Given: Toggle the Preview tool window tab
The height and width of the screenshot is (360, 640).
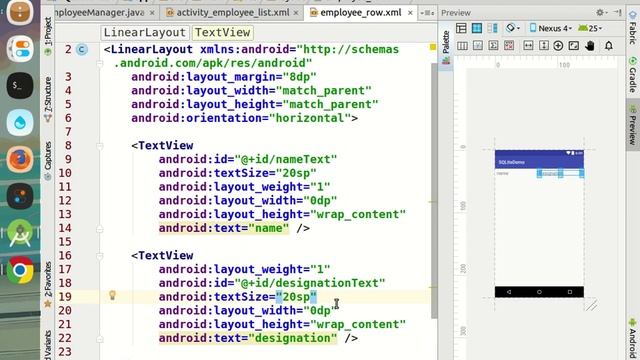Looking at the screenshot, I should pos(633,125).
